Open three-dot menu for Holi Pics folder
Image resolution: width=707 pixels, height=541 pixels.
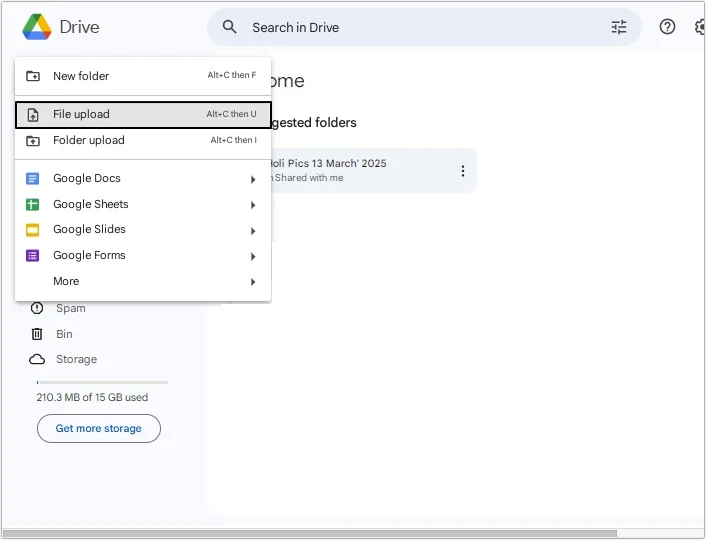coord(463,171)
